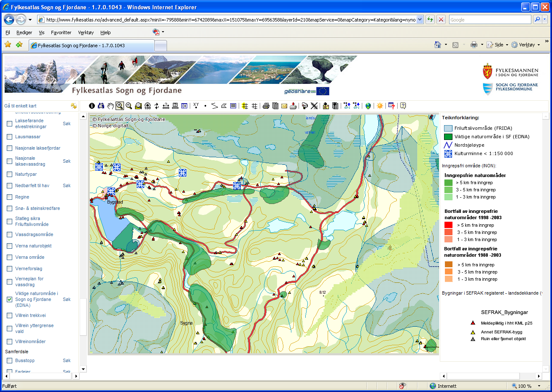552x392 pixels.
Task: Click Søk next to Nasjonale laksevassdrag
Action: 67,161
